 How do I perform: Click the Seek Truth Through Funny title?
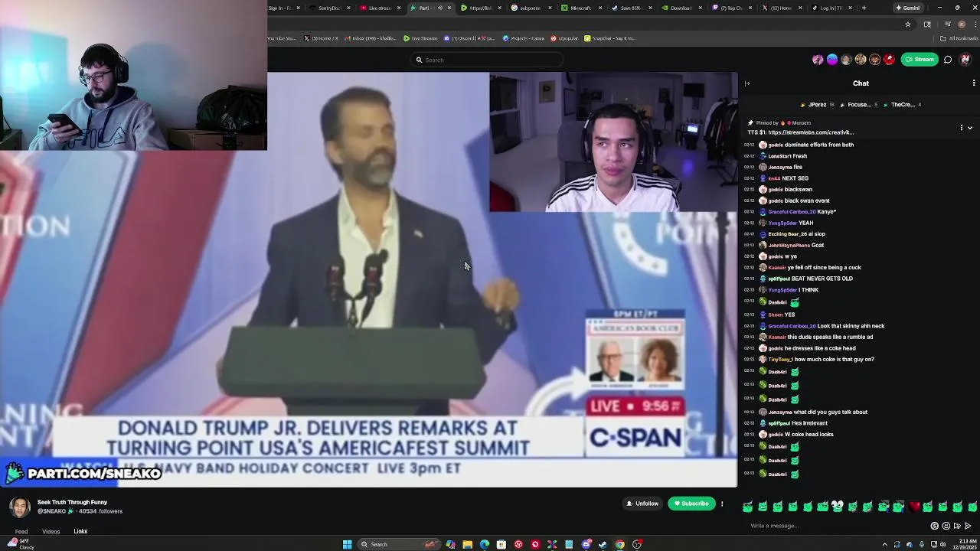72,503
